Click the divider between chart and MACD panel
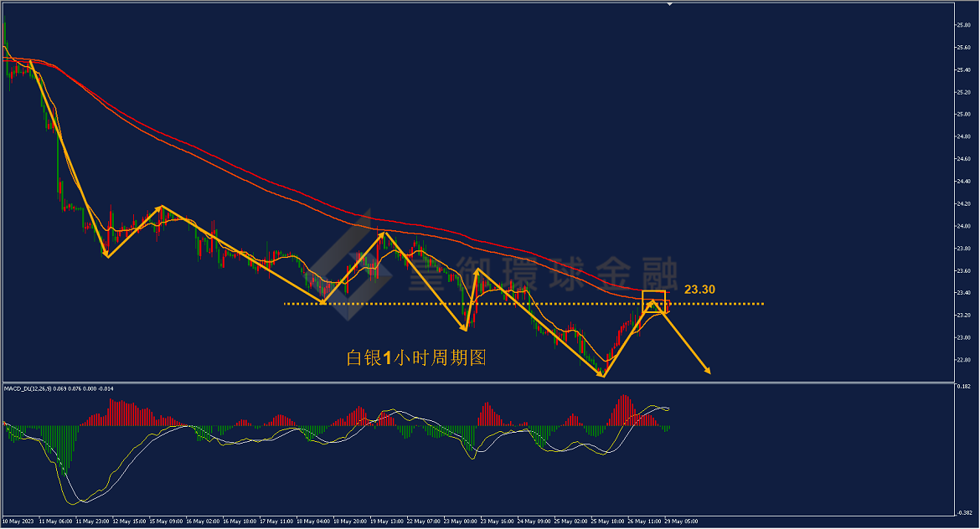Image resolution: width=980 pixels, height=529 pixels. click(479, 383)
